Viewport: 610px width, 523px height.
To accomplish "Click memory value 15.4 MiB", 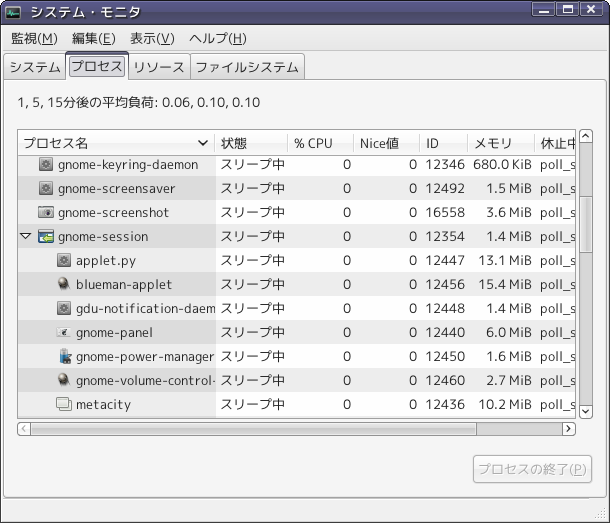I will 505,284.
